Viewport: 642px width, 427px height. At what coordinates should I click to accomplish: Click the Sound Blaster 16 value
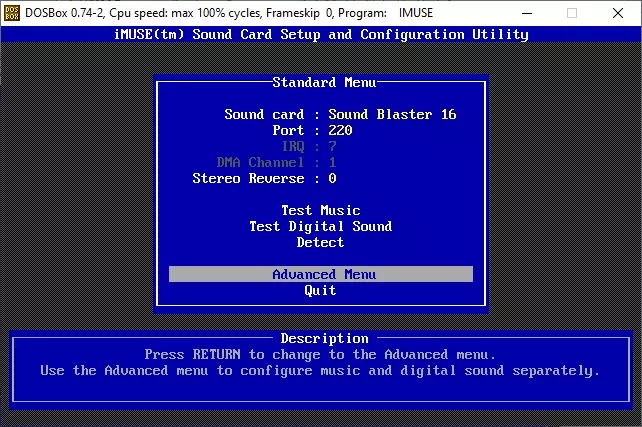pos(392,114)
